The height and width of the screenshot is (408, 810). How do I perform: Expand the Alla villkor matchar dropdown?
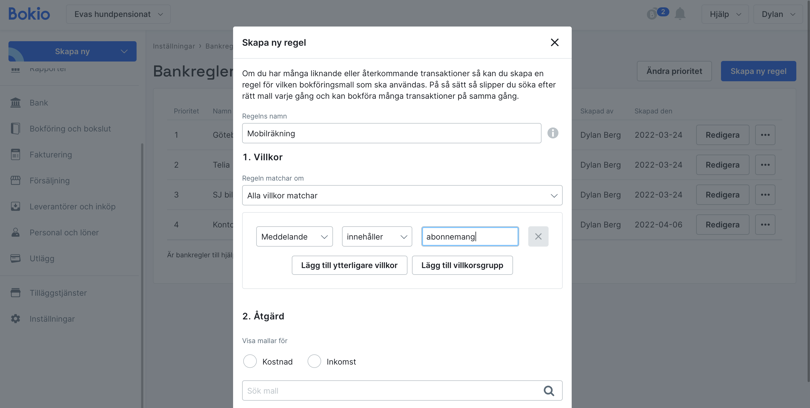click(x=402, y=196)
